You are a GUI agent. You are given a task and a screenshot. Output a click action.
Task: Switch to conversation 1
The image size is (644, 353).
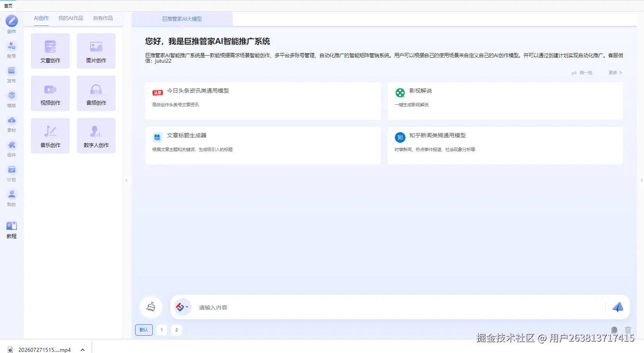pyautogui.click(x=162, y=330)
